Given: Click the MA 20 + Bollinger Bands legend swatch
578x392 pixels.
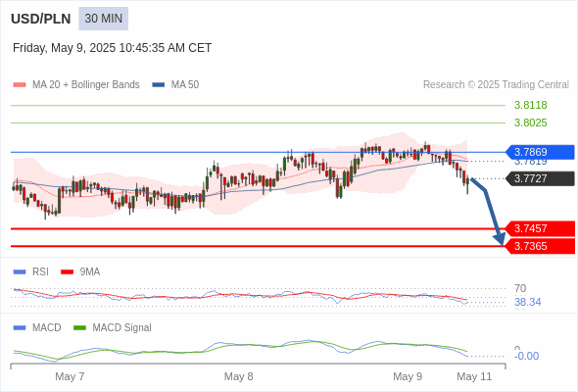Looking at the screenshot, I should tap(20, 85).
